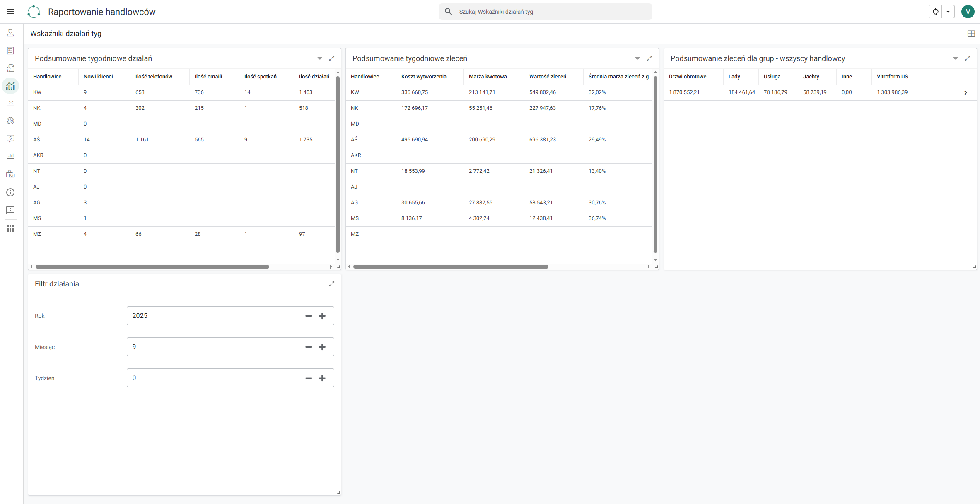Click horizontal scrollbar of działań table
This screenshot has width=980, height=504.
coord(152,267)
